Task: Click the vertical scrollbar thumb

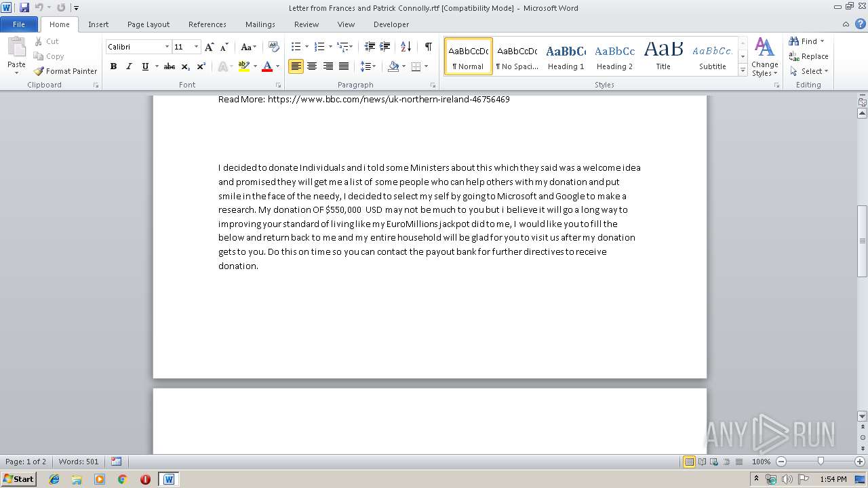Action: (863, 241)
